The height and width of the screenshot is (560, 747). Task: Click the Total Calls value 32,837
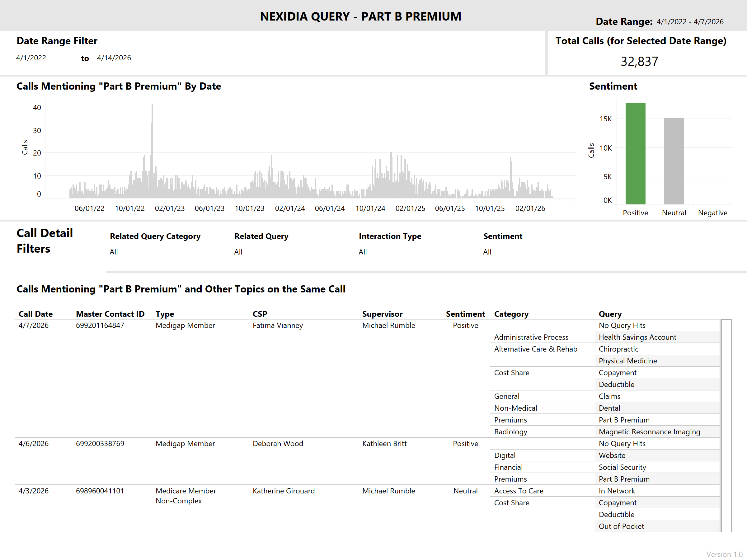[x=639, y=61]
